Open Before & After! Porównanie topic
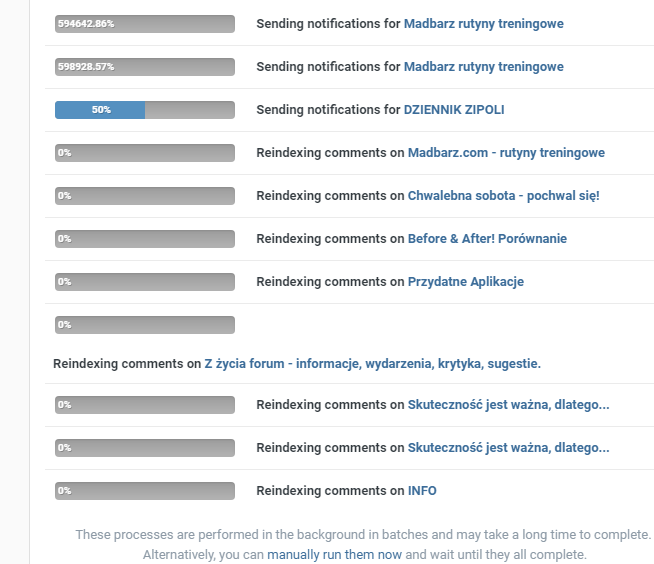The image size is (654, 564). pos(487,239)
